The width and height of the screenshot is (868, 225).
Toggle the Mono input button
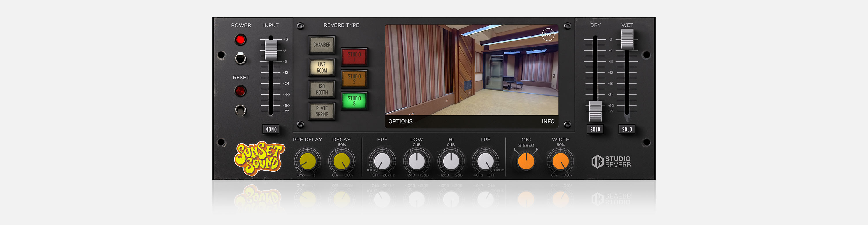point(271,129)
